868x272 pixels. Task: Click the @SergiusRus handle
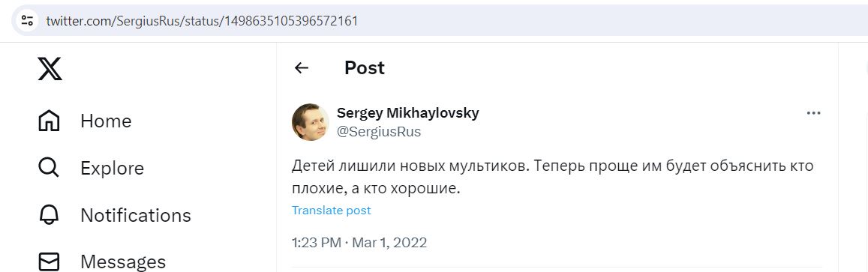(x=379, y=132)
